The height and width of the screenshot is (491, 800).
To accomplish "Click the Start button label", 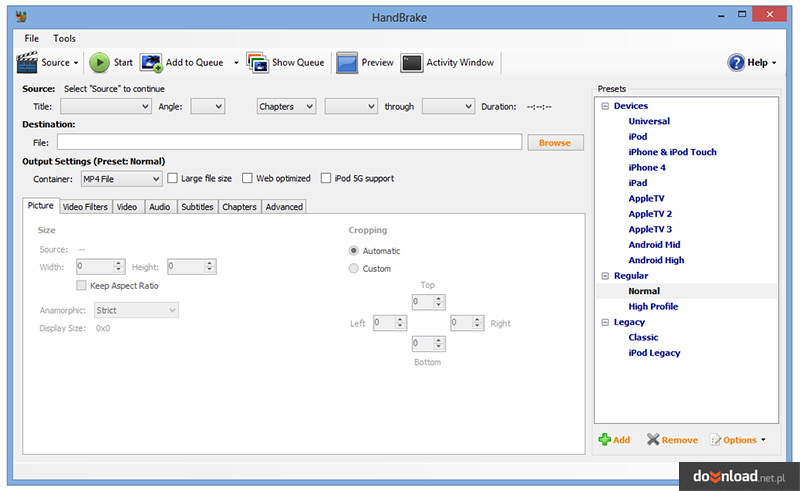I will point(123,62).
